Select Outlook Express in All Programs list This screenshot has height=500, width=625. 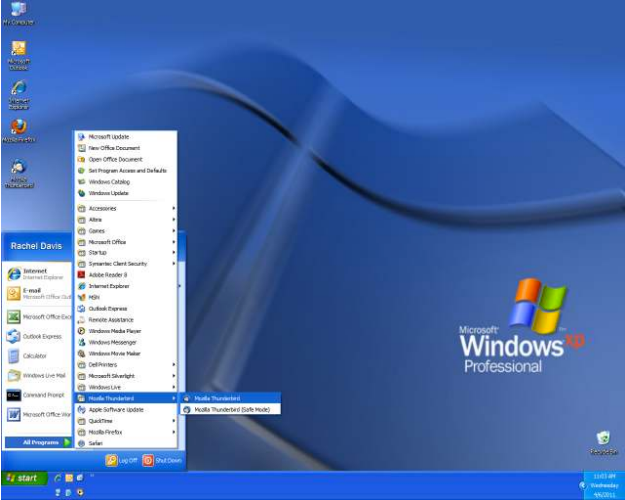click(x=126, y=309)
